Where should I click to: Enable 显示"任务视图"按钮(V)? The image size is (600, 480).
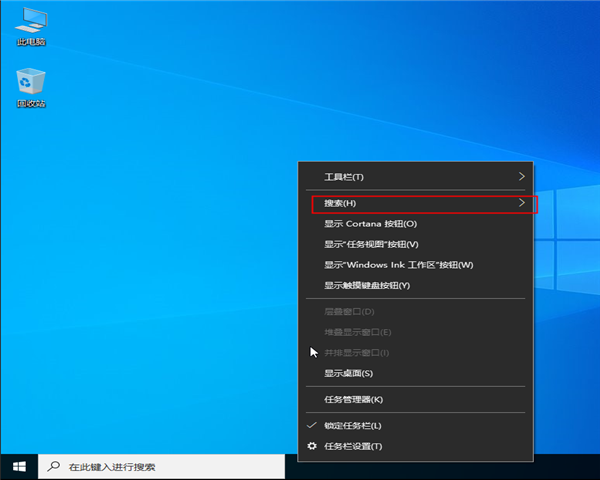point(371,244)
